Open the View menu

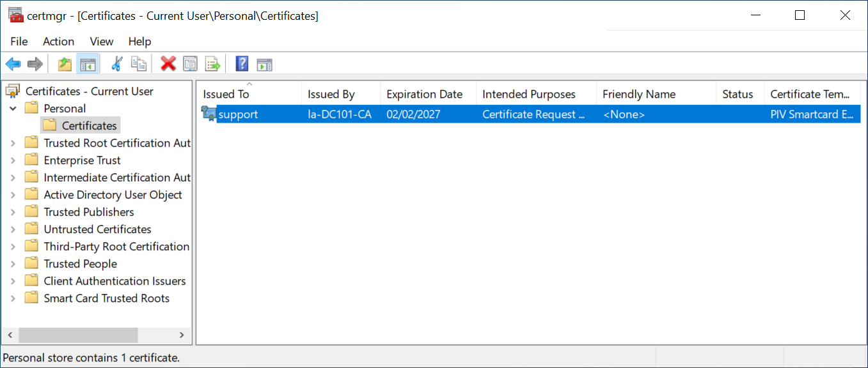[x=101, y=42]
